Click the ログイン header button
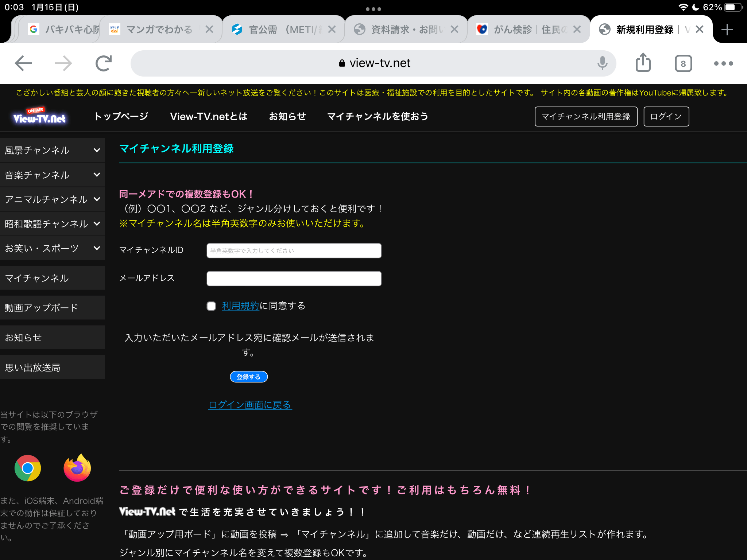The width and height of the screenshot is (747, 560). pos(666,117)
